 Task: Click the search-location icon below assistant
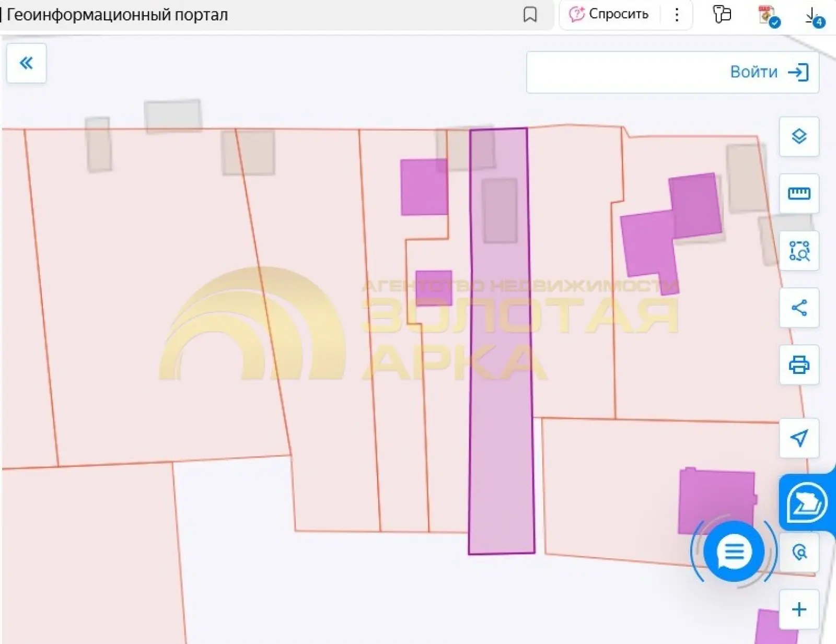coord(799,552)
